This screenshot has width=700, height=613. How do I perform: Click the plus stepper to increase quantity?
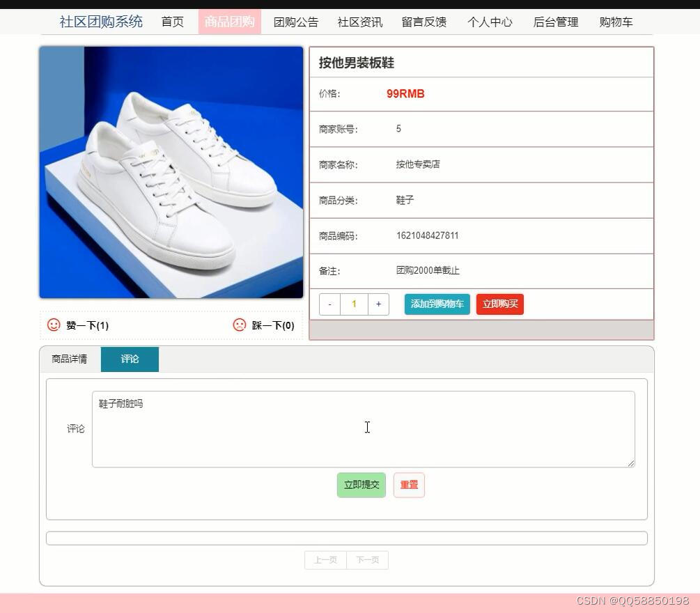pyautogui.click(x=378, y=304)
